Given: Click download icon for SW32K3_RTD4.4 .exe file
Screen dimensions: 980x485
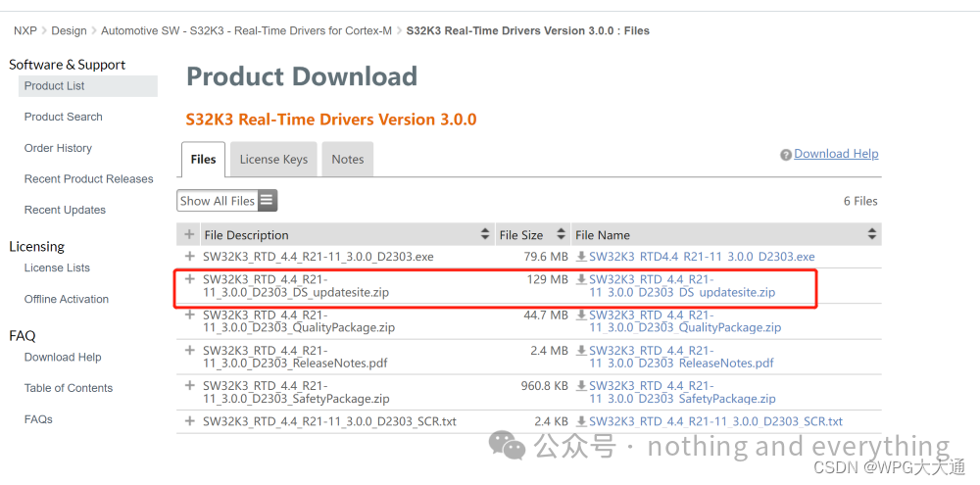Looking at the screenshot, I should (581, 257).
